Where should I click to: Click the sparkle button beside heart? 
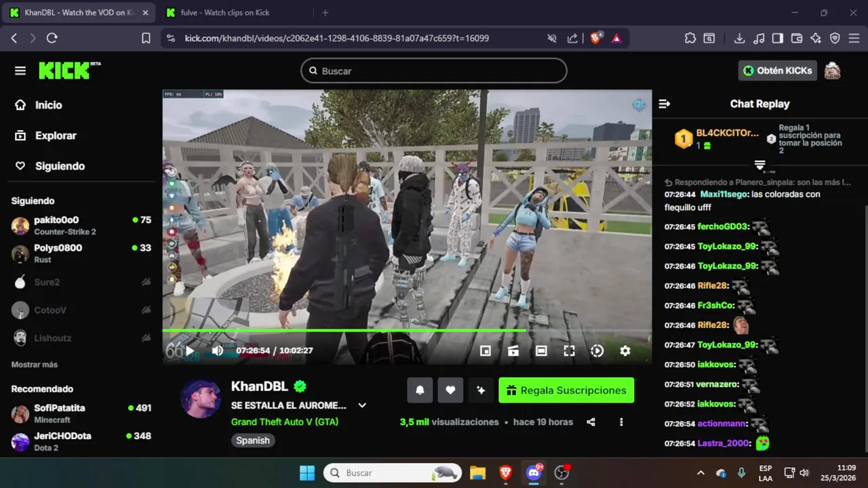click(481, 390)
